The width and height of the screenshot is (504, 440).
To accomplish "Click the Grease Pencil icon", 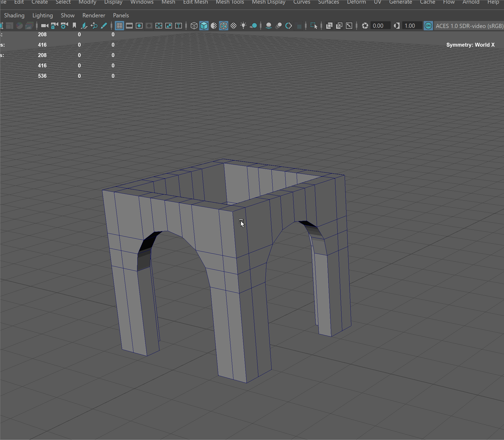I will tap(104, 26).
